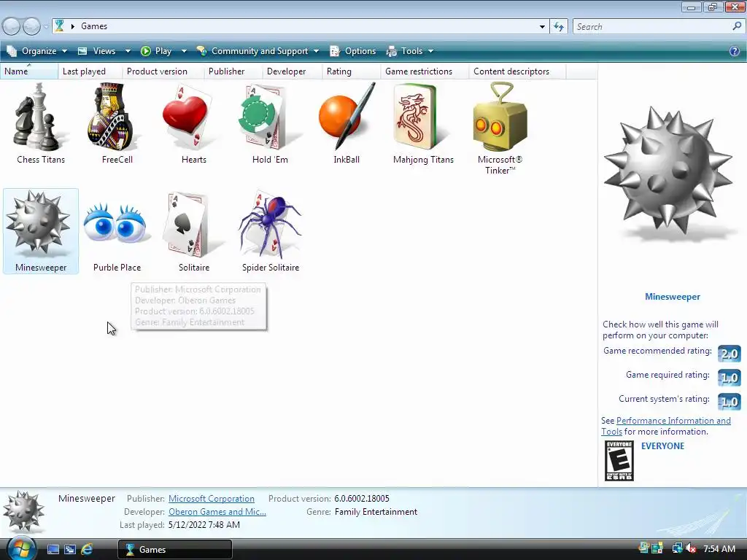The image size is (747, 560).
Task: Click the EVERYONE rating link
Action: pos(662,446)
